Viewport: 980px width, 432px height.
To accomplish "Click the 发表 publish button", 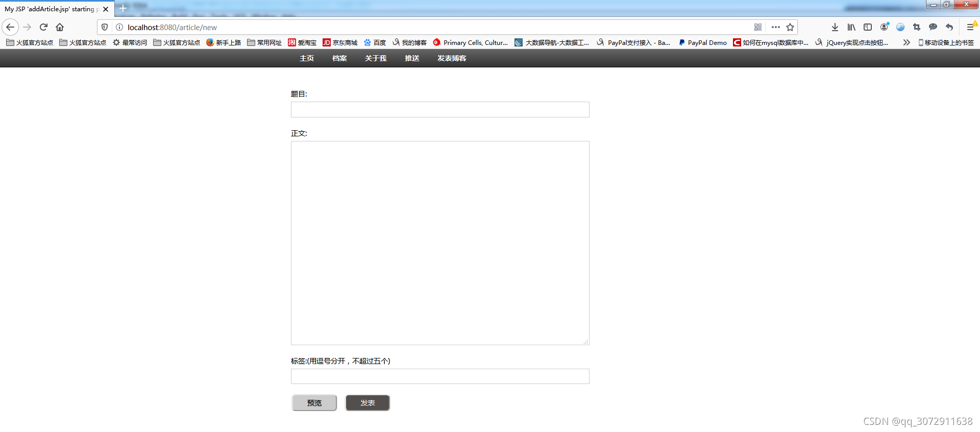I will (x=367, y=403).
